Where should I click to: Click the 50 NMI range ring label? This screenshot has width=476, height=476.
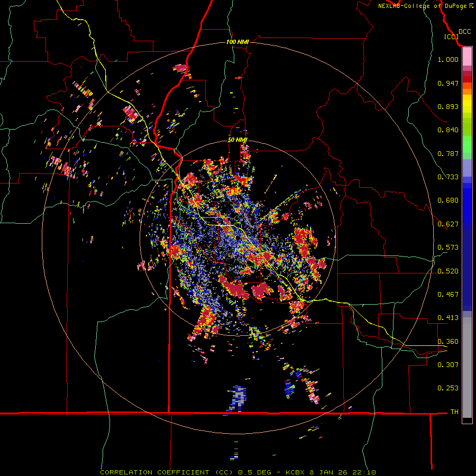coord(237,140)
